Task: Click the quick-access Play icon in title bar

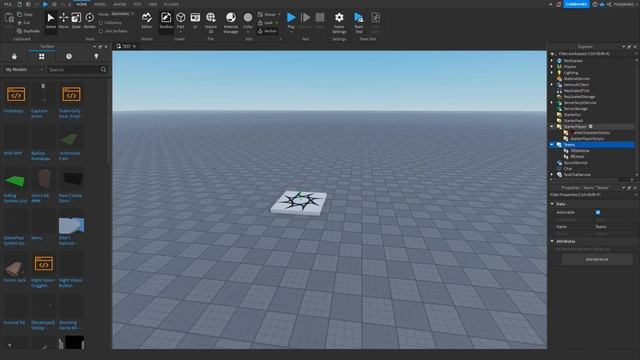Action: 45,4
